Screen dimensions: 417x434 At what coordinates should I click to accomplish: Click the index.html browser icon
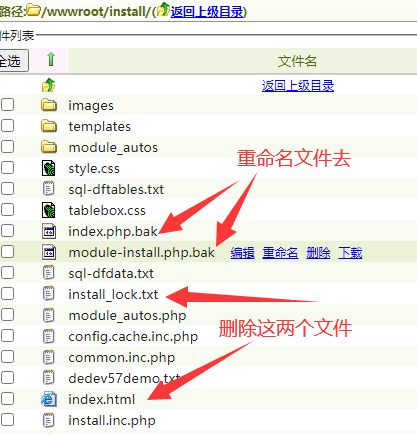49,399
